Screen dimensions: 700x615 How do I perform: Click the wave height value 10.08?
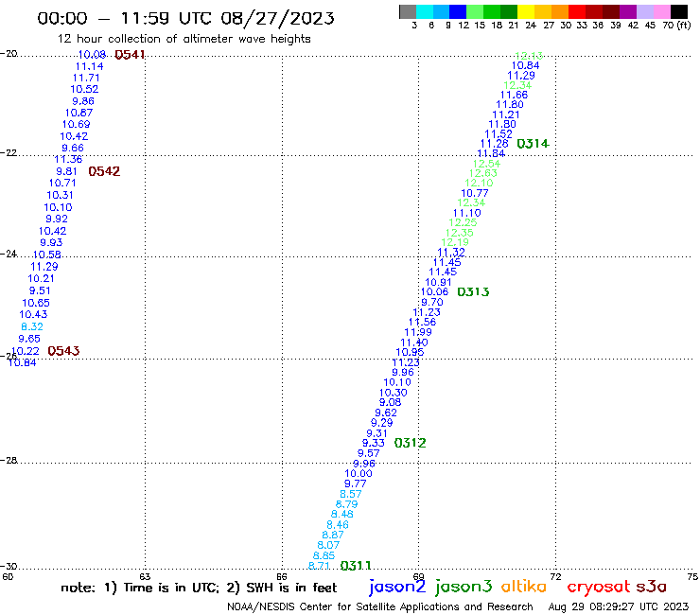click(x=92, y=55)
